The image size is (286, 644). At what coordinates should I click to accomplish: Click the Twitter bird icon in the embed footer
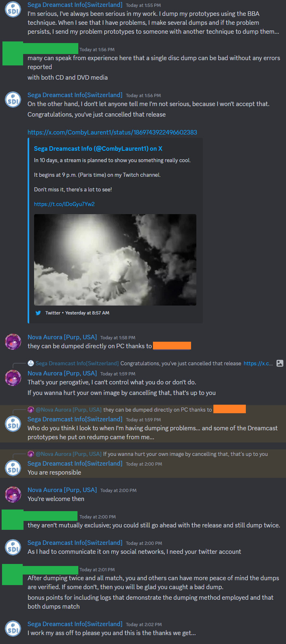[38, 313]
